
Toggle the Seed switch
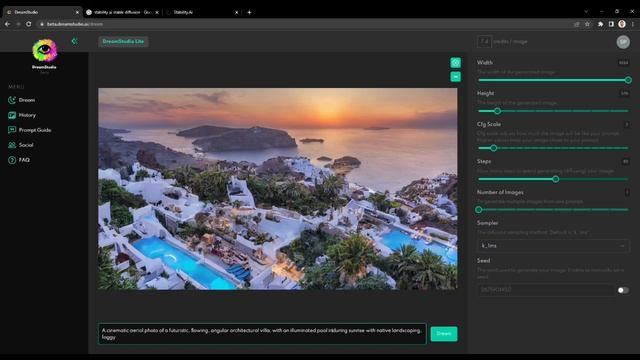[623, 290]
